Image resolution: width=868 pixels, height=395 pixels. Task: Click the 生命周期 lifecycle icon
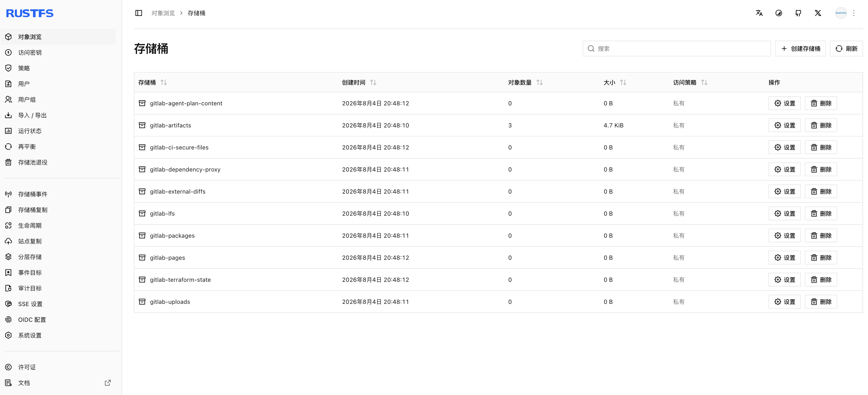pos(8,225)
